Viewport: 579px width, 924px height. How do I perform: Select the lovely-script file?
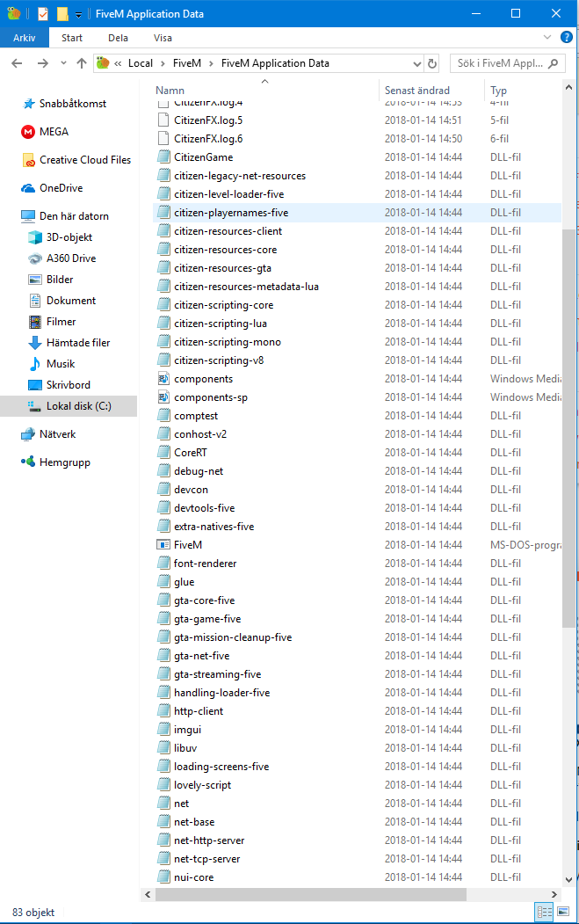(357, 785)
